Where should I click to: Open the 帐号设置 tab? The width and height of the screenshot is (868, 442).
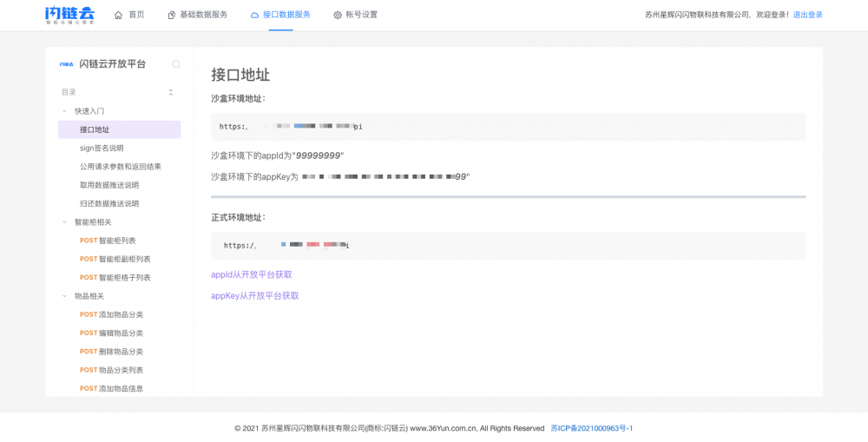tap(361, 15)
